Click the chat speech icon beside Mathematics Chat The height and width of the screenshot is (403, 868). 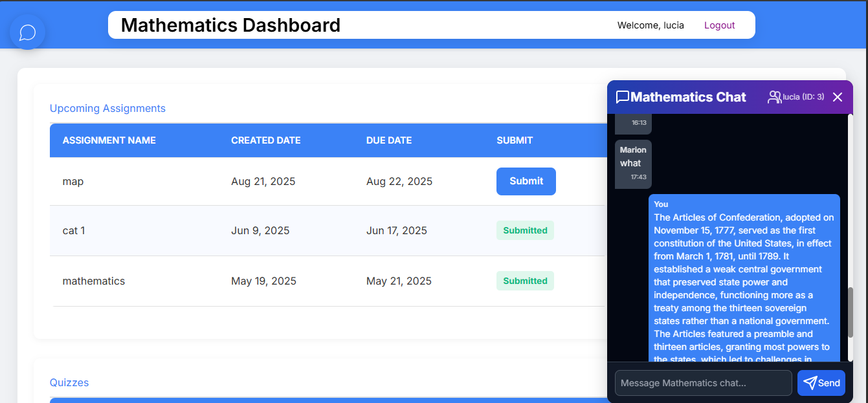(x=622, y=97)
